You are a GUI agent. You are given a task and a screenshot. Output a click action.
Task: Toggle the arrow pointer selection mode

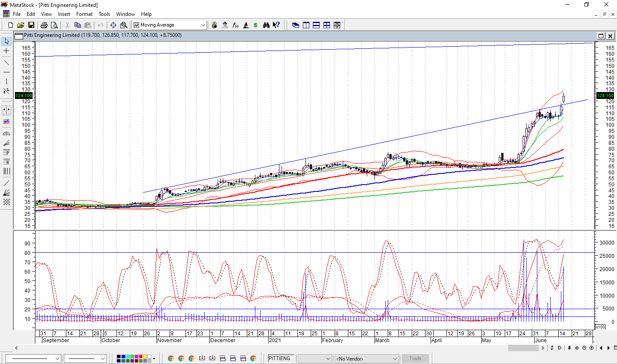pos(6,42)
